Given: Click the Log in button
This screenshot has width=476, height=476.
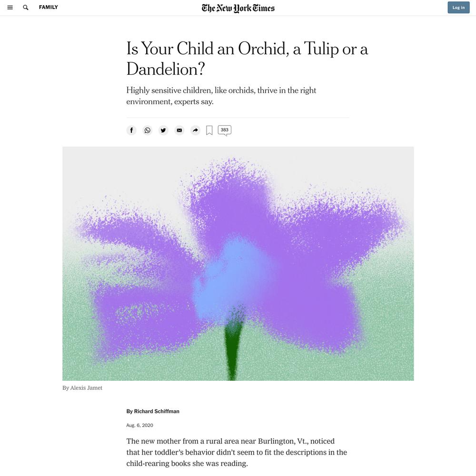Looking at the screenshot, I should [x=458, y=8].
